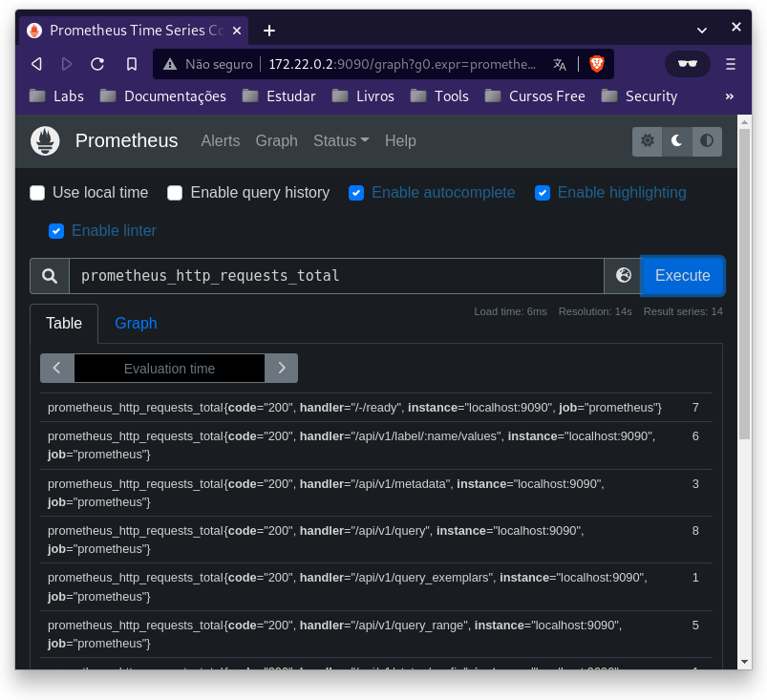Click the Execute button
This screenshot has height=700, width=767.
[682, 276]
